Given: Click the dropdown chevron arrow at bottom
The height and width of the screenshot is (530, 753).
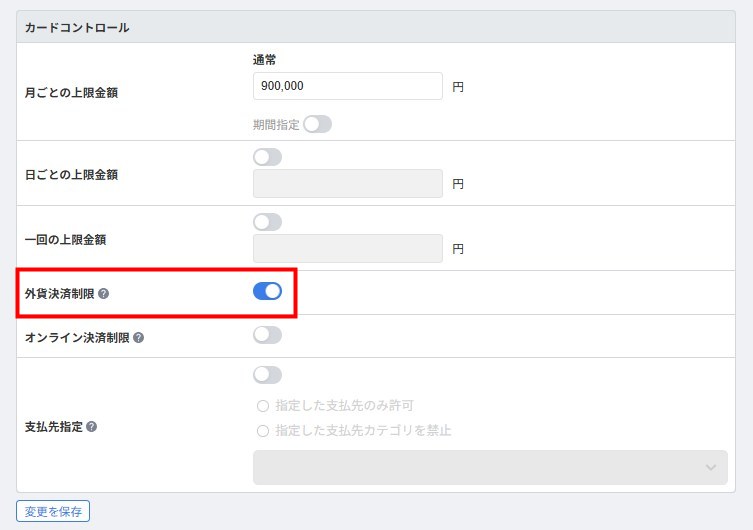Looking at the screenshot, I should tap(711, 467).
